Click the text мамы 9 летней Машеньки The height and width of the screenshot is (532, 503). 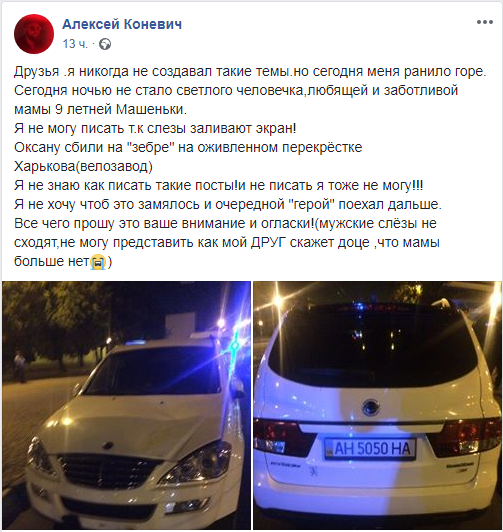click(x=100, y=110)
